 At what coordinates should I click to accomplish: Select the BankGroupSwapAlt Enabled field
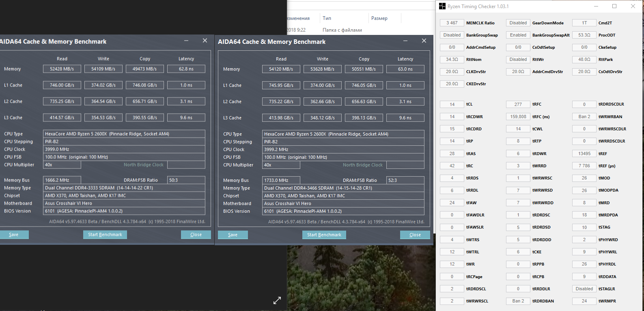pos(518,35)
